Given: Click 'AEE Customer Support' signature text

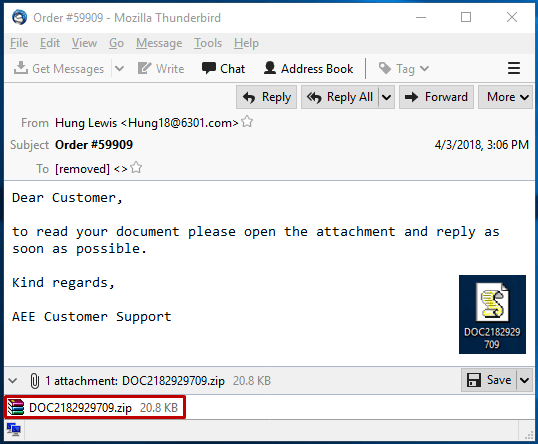Looking at the screenshot, I should (x=92, y=317).
